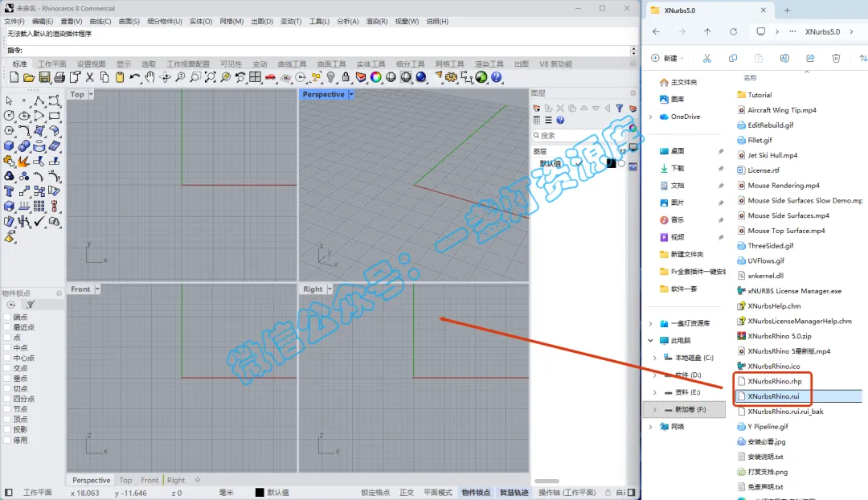Click the color wheel object properties icon

pos(376,77)
